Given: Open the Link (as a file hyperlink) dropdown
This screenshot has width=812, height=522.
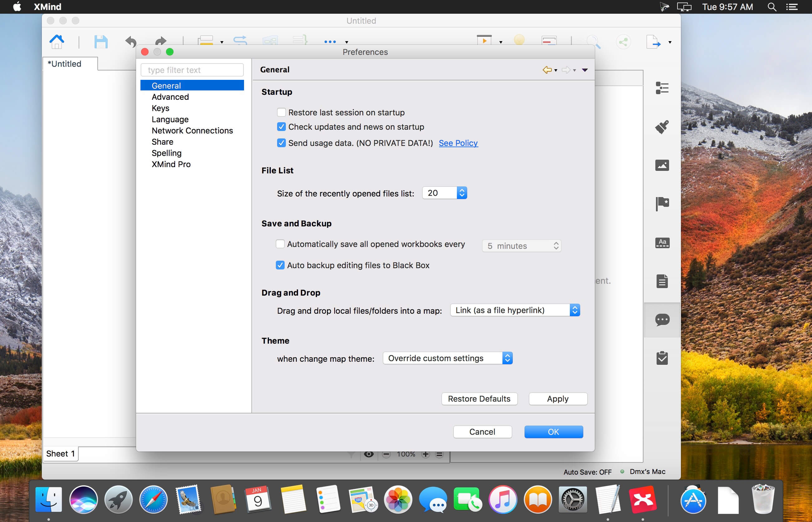Looking at the screenshot, I should coord(515,310).
